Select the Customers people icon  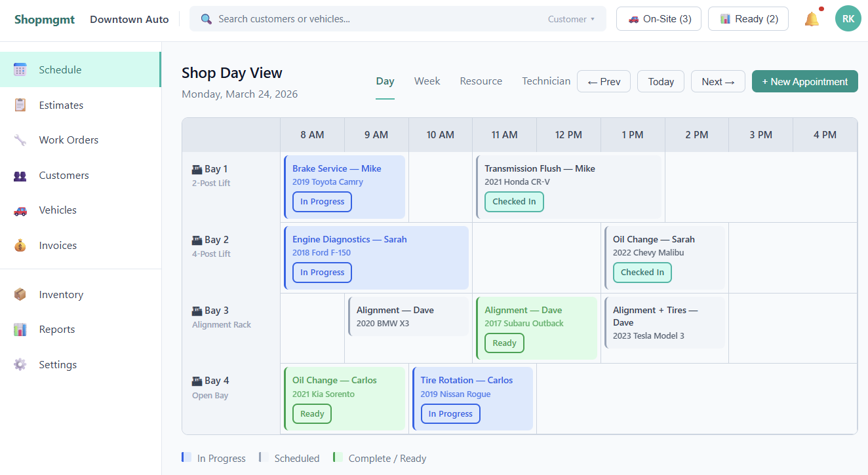pyautogui.click(x=20, y=176)
